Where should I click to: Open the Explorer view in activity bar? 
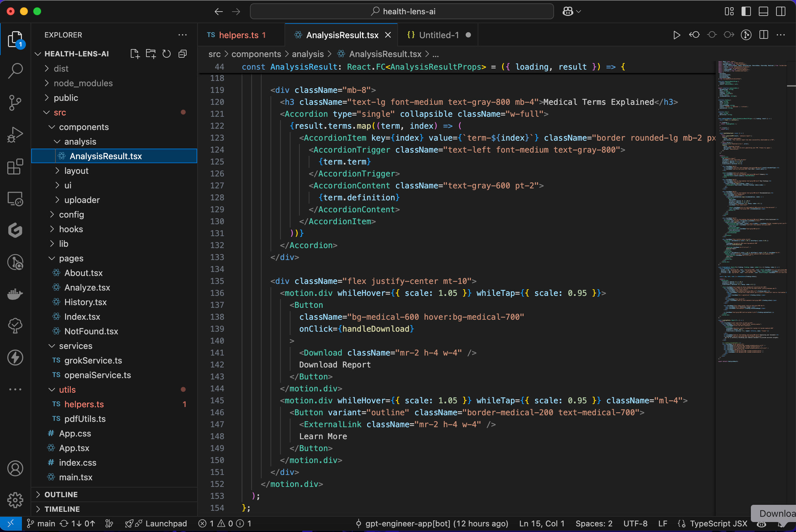click(x=15, y=39)
